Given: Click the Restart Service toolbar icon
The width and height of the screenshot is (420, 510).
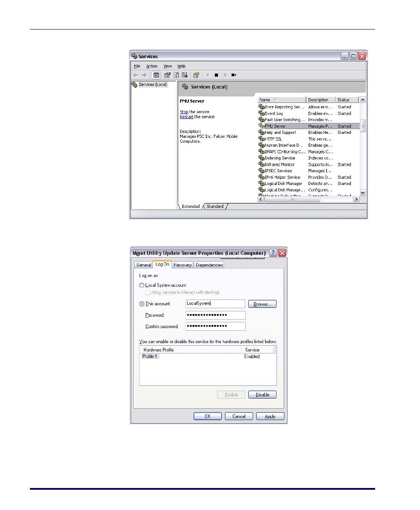Looking at the screenshot, I should [234, 75].
